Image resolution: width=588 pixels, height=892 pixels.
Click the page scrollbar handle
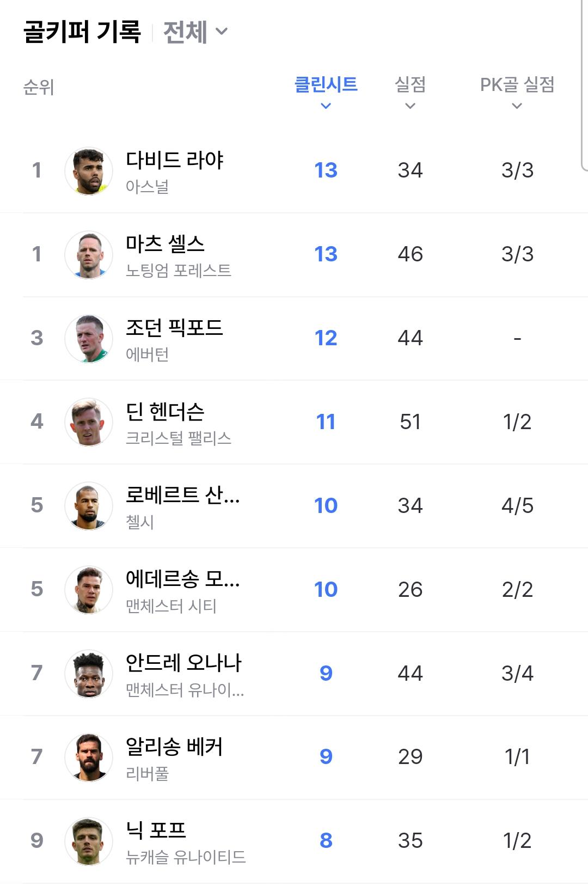[x=584, y=85]
